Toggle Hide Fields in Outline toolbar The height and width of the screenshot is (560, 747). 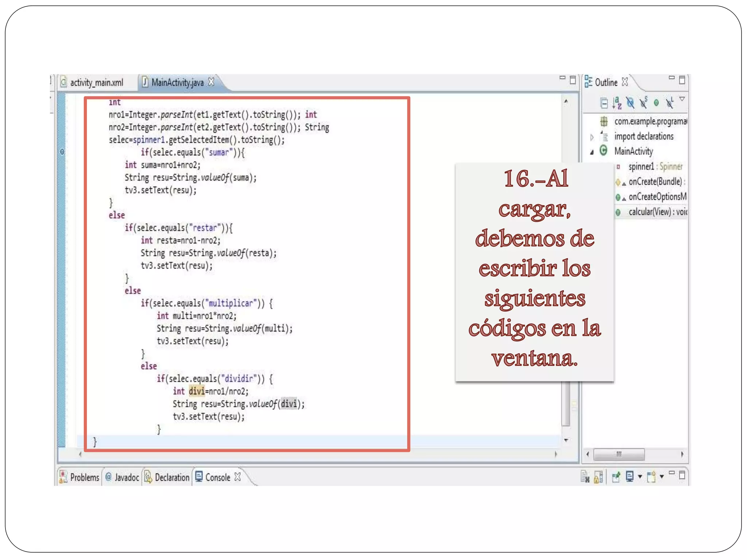pyautogui.click(x=630, y=103)
